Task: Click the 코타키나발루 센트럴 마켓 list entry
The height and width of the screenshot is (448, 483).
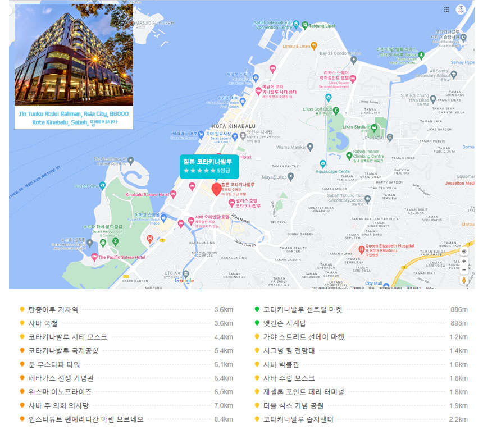Action: pos(303,309)
